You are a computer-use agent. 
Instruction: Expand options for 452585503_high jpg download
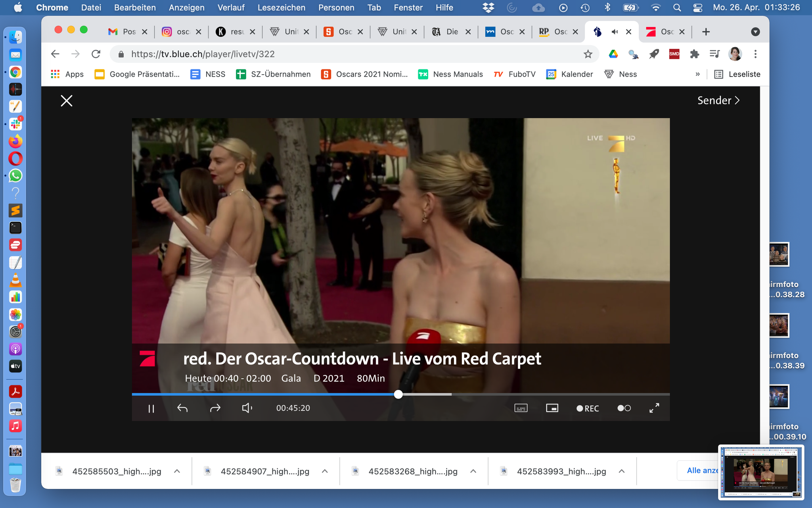coord(177,471)
